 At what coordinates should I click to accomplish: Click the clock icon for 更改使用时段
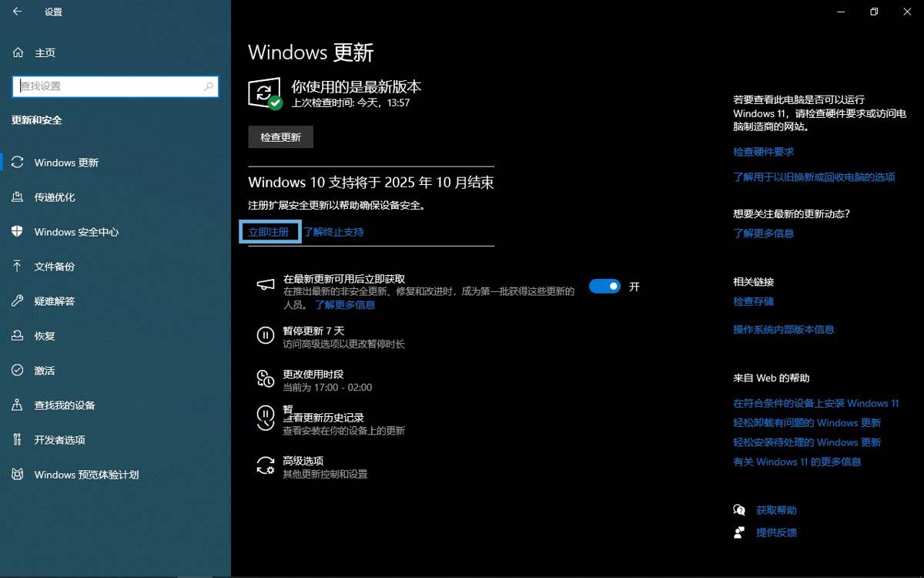(265, 378)
